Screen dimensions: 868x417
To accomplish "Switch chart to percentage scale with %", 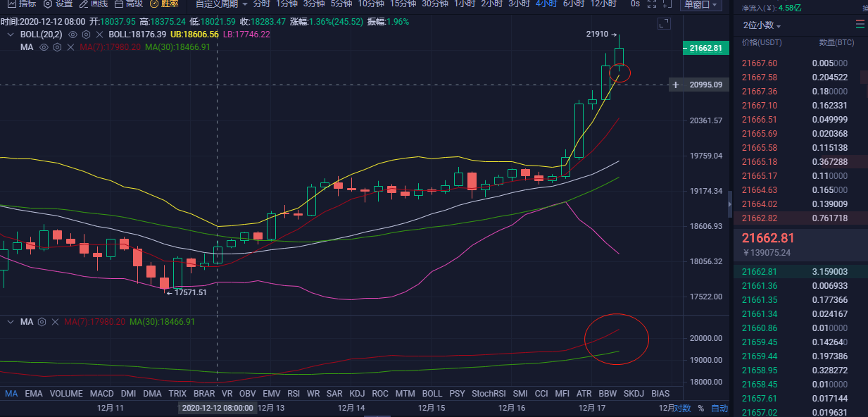I will pyautogui.click(x=702, y=407).
